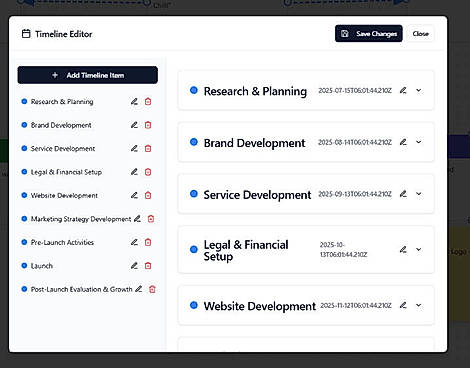
Task: Edit the Website Development card
Action: click(x=403, y=305)
